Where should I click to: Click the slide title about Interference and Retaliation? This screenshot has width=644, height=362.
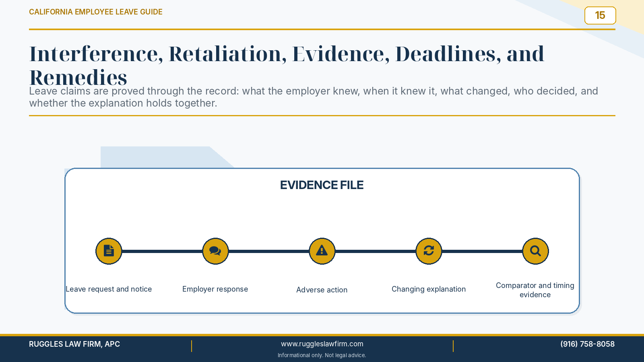pyautogui.click(x=287, y=65)
